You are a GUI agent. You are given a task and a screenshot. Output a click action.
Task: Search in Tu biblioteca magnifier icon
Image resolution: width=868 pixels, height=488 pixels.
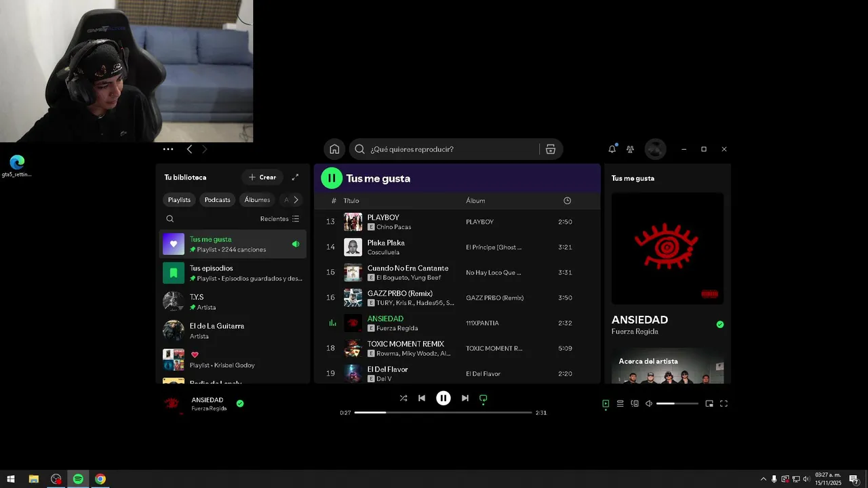170,219
